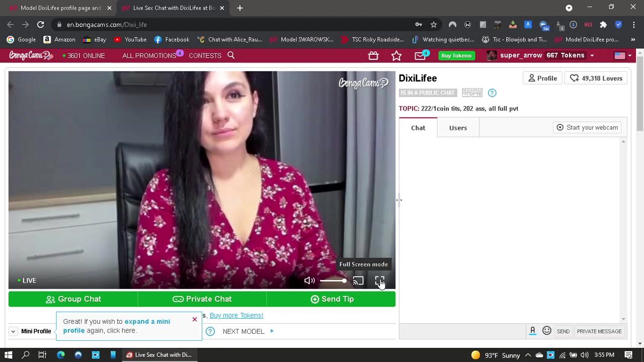Bookmark this page with star icon
The height and width of the screenshot is (362, 644).
click(434, 24)
